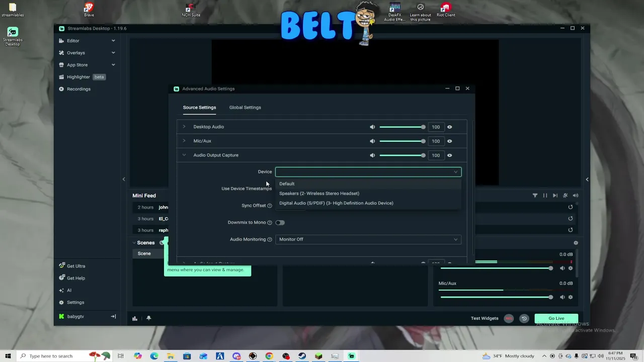Screen dimensions: 644x362
Task: Open top mixer source settings gear
Action: [571, 268]
